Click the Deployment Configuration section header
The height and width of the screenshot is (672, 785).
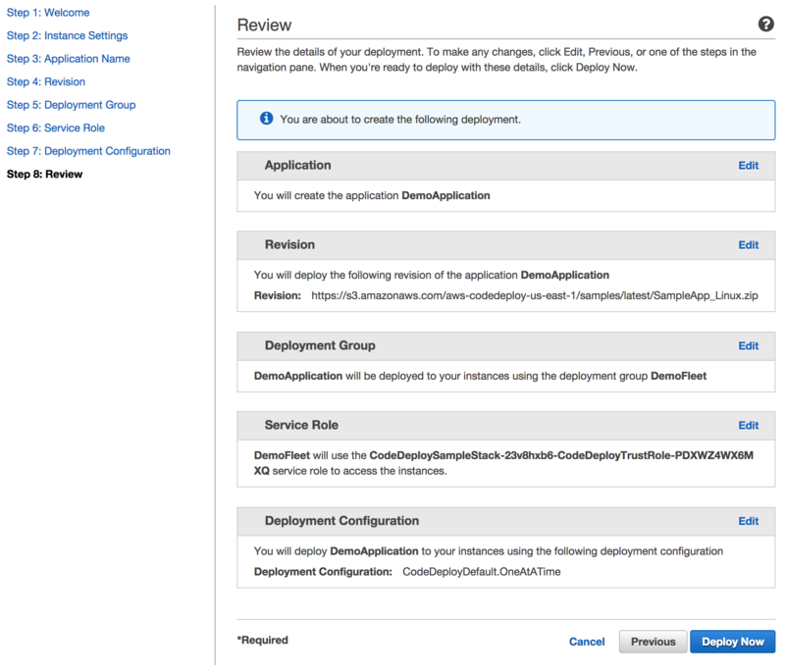(505, 521)
